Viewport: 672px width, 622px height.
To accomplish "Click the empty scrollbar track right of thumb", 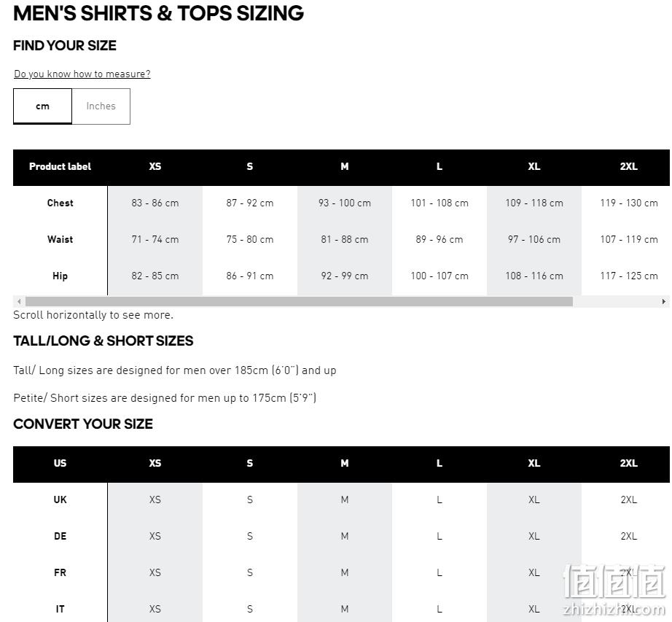I will pos(615,302).
